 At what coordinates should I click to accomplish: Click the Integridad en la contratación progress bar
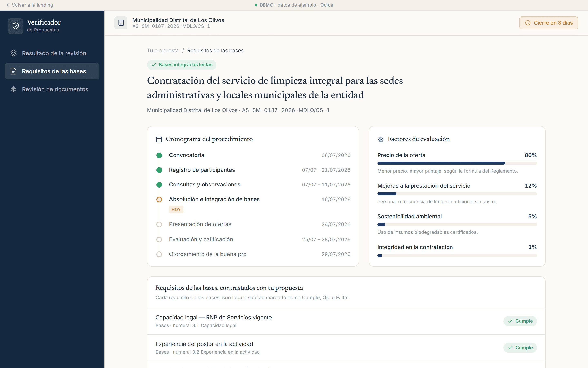tap(457, 256)
